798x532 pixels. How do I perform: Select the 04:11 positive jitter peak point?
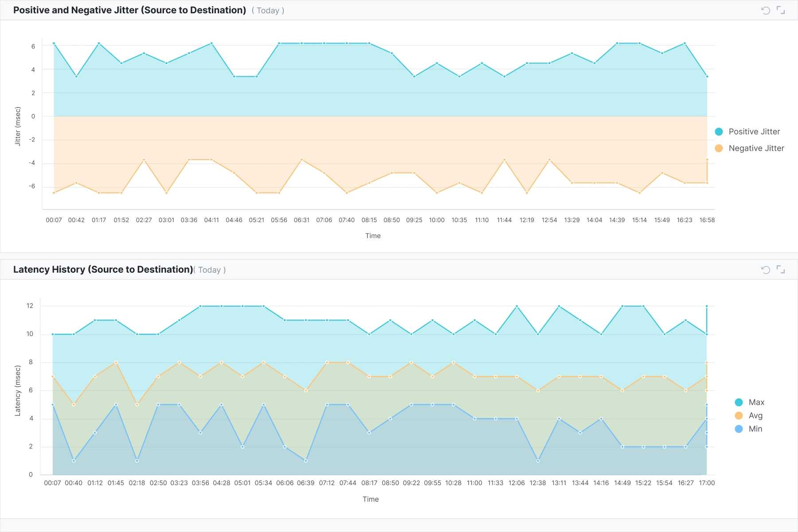211,43
